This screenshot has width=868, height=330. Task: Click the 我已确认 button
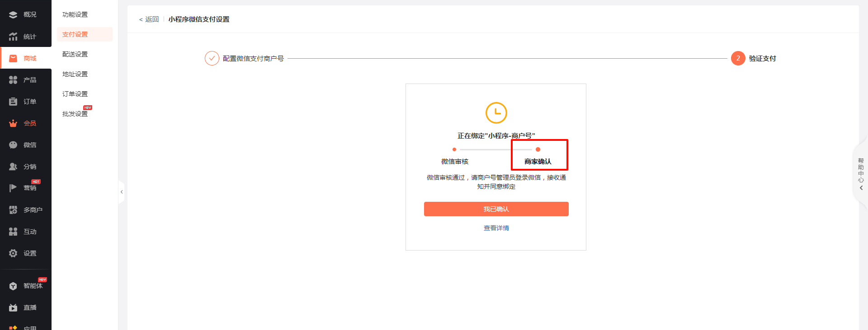pyautogui.click(x=496, y=209)
